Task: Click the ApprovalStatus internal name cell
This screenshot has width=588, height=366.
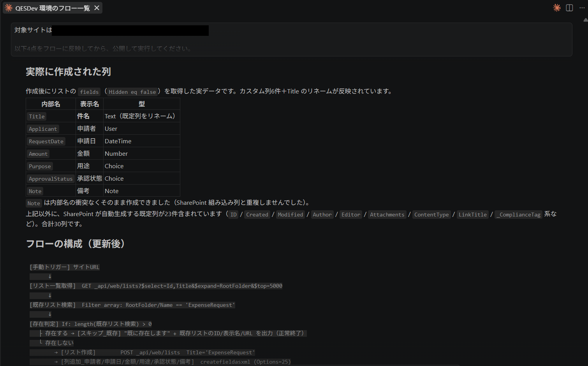Action: click(x=51, y=179)
